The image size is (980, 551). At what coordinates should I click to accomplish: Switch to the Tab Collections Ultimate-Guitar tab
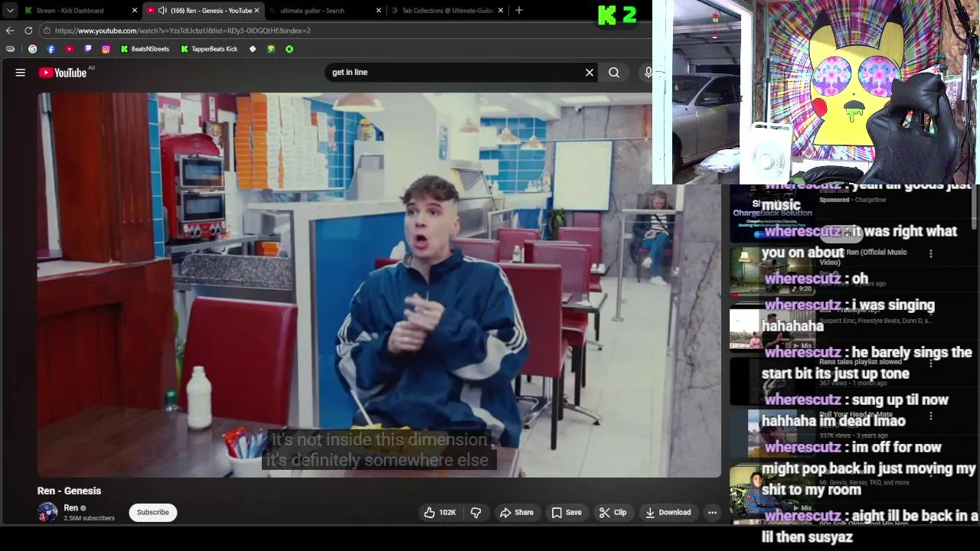pyautogui.click(x=447, y=11)
